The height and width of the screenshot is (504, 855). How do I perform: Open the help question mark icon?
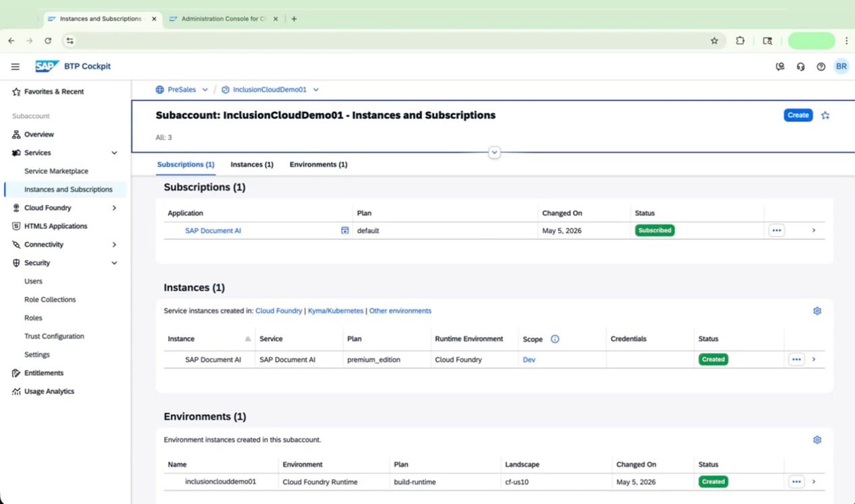point(821,67)
